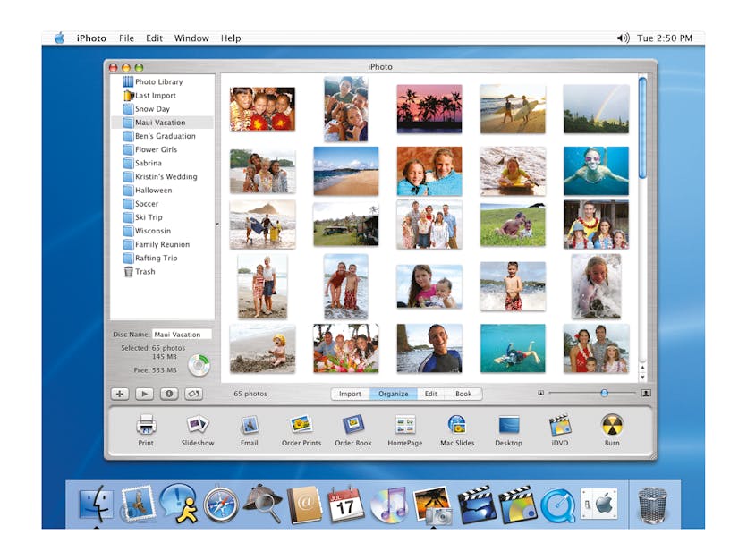Show photo info with the i button
The image size is (747, 560).
[x=168, y=394]
